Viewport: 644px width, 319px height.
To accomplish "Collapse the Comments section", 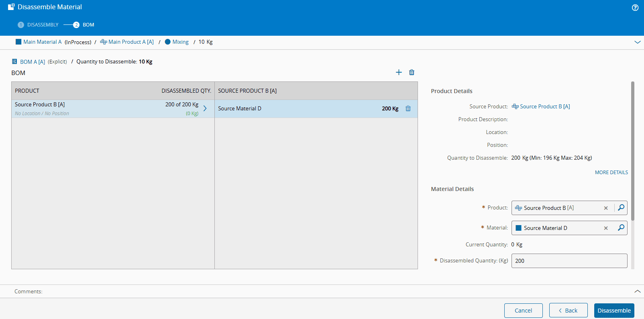I will point(637,291).
